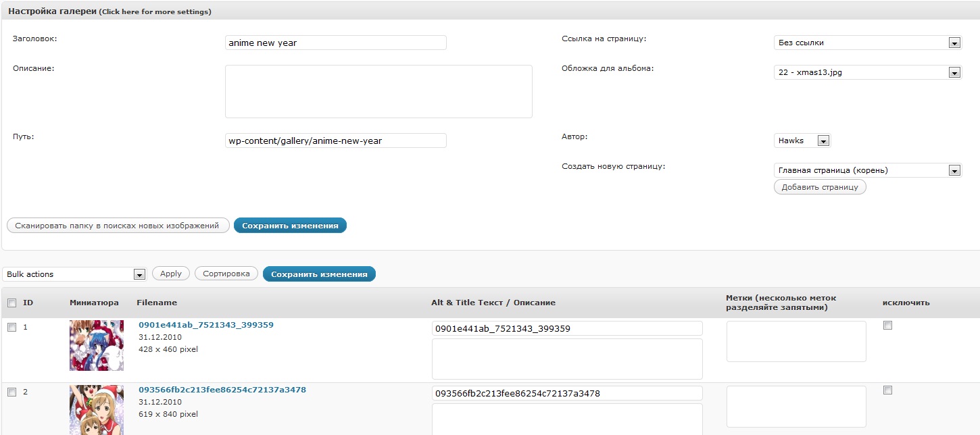
Task: Click 'Click here for more settings' header link
Action: click(x=155, y=12)
